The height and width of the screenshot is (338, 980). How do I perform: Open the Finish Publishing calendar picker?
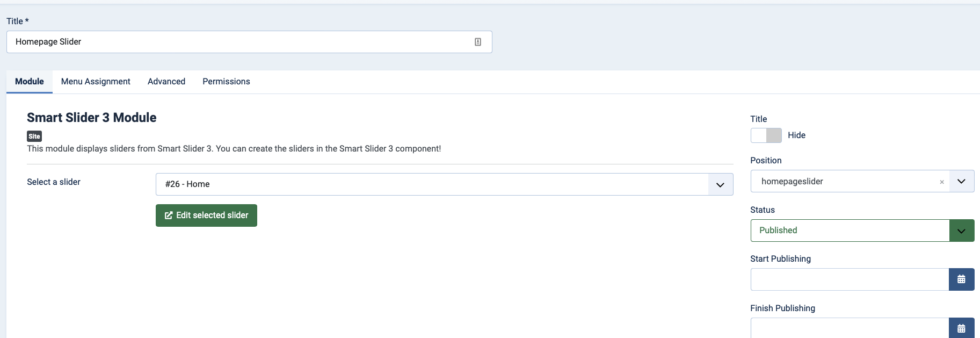(961, 328)
